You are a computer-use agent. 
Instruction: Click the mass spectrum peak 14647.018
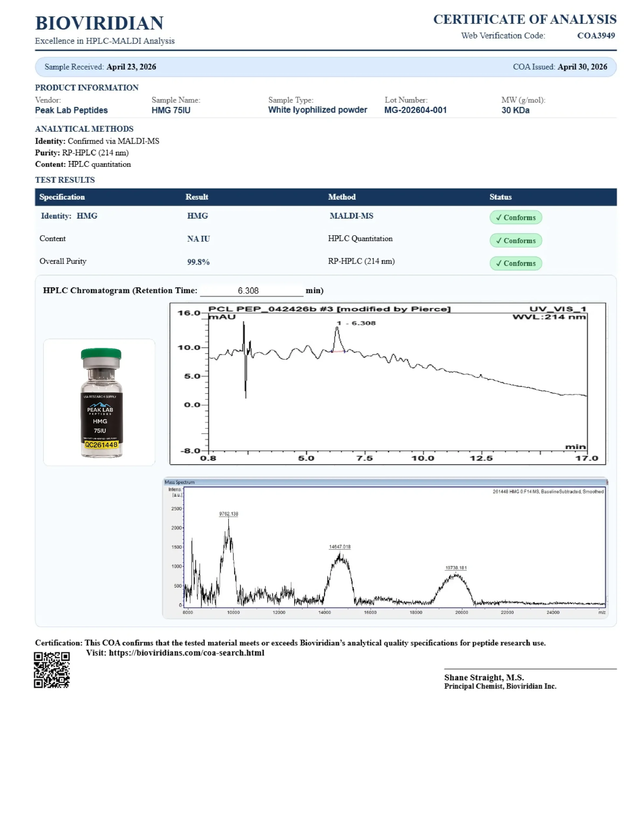click(x=340, y=546)
